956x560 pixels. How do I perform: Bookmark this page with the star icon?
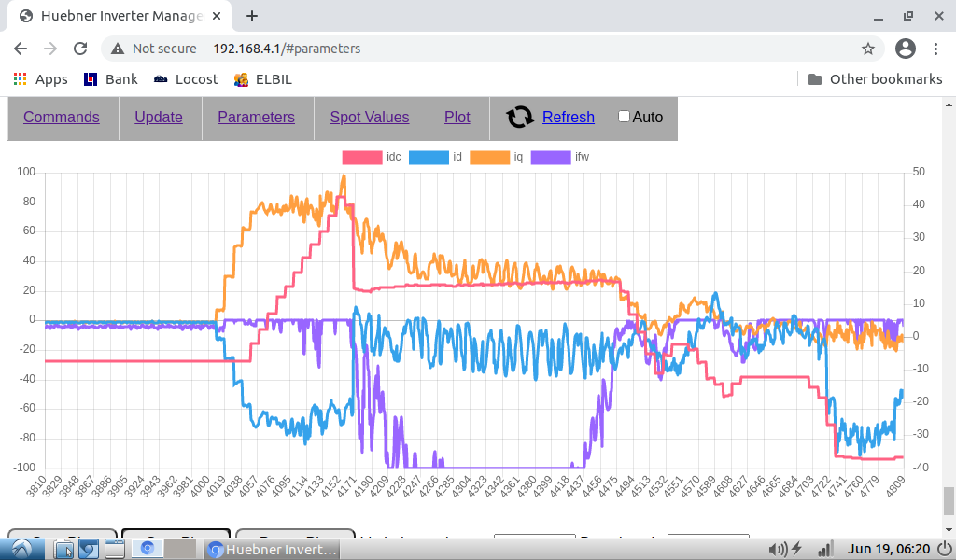[868, 49]
